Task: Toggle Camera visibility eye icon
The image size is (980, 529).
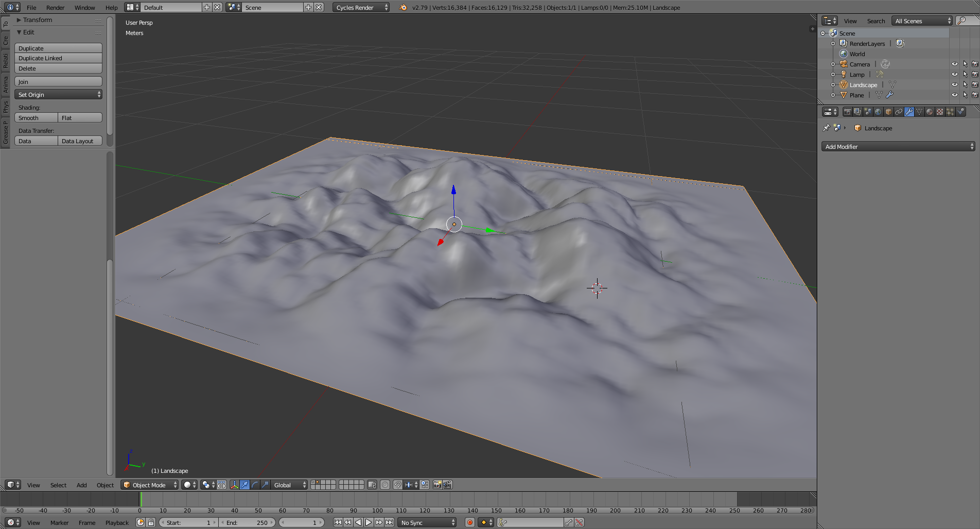Action: point(955,64)
